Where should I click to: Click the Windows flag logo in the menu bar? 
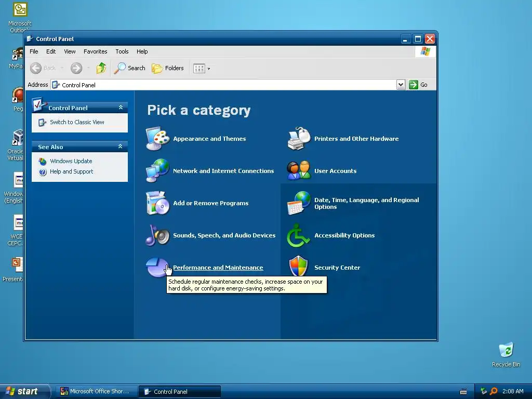pyautogui.click(x=425, y=51)
